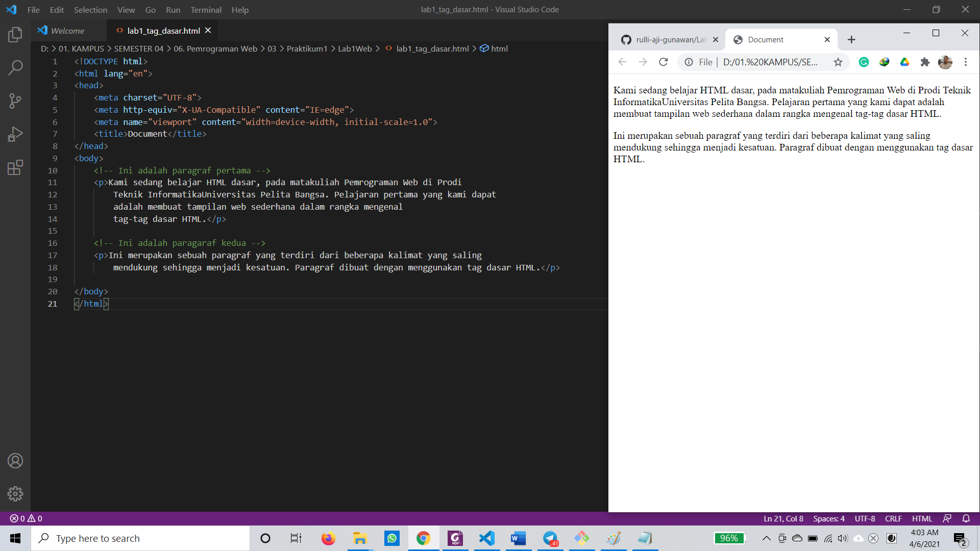Click the Grammarly extension in Chrome
The height and width of the screenshot is (551, 980).
864,62
